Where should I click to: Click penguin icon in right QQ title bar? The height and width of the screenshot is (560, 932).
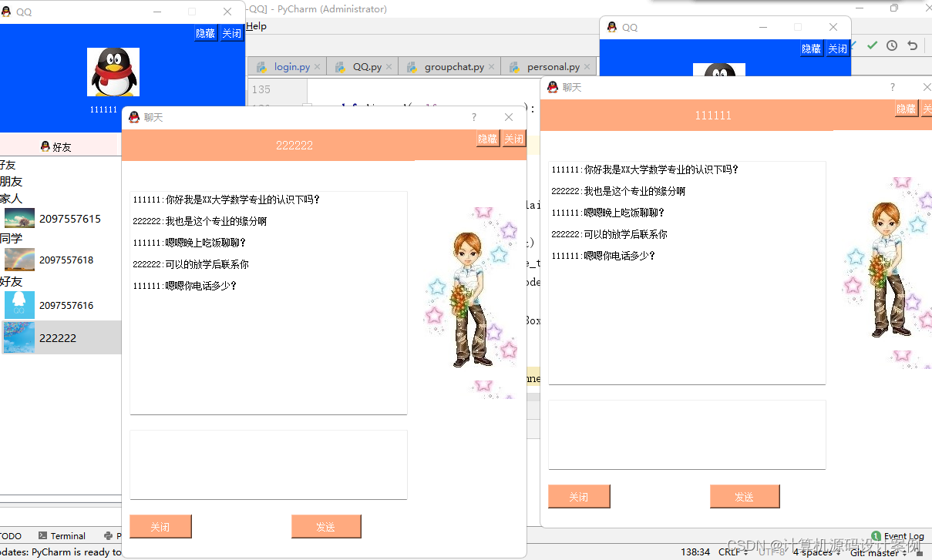click(x=612, y=27)
